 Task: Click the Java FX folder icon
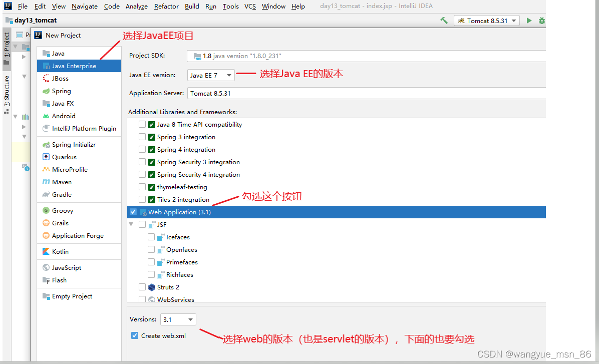pyautogui.click(x=46, y=104)
